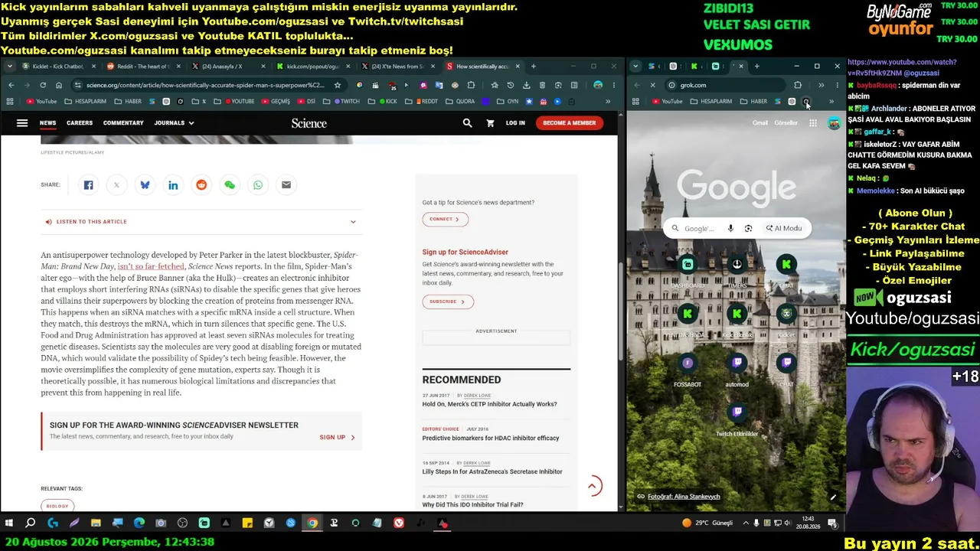Switch to the kick.com/popout tab
The image size is (980, 551).
click(x=311, y=67)
